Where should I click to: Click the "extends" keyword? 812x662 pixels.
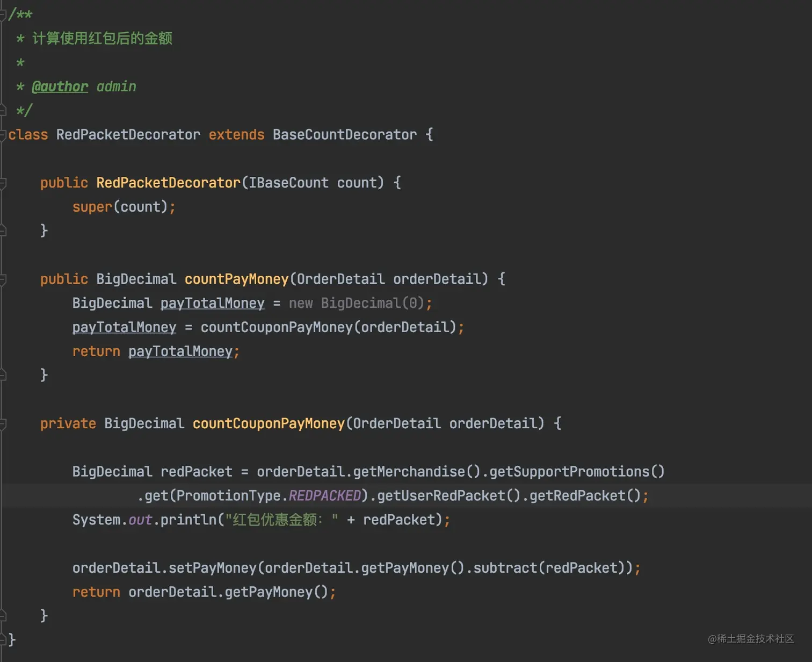(x=236, y=135)
